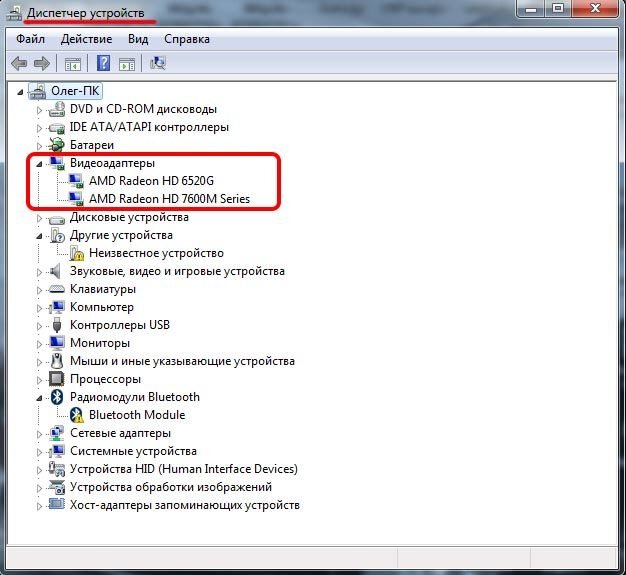Open the Help question-mark toolbar icon
Image resolution: width=626 pixels, height=575 pixels.
(103, 63)
